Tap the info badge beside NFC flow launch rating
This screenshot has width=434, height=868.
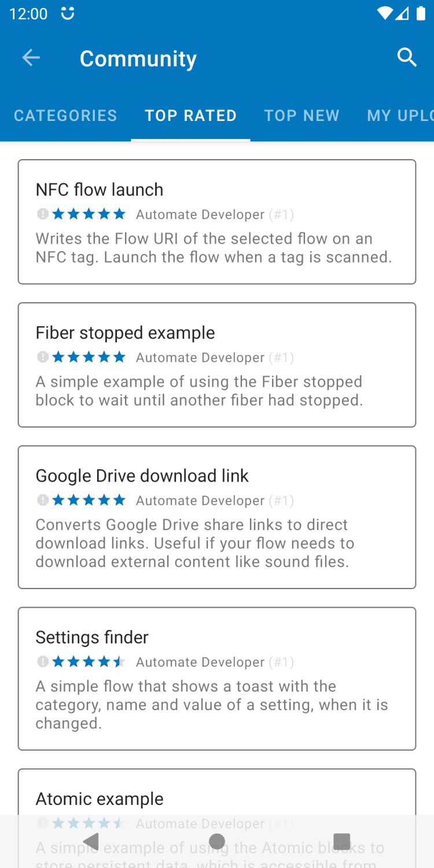point(42,214)
